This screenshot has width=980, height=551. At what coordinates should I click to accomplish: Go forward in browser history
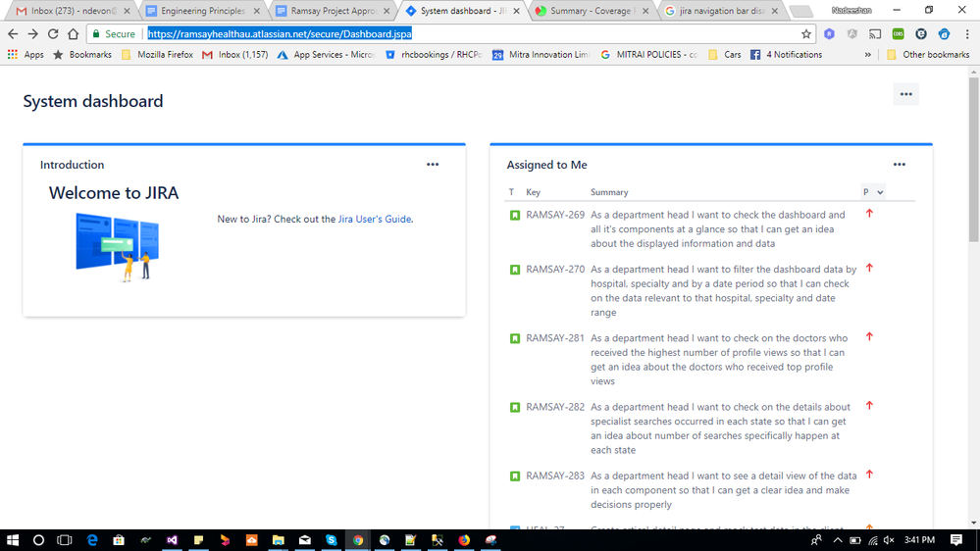(33, 33)
